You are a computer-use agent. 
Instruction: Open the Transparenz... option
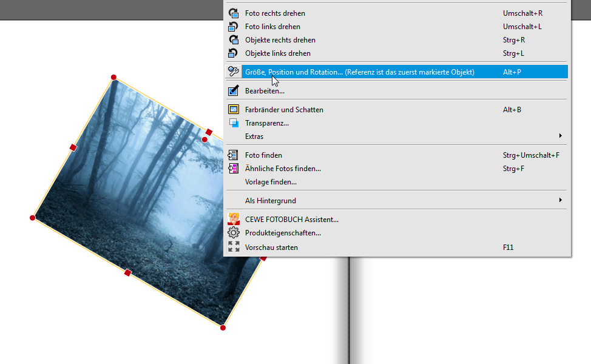coord(397,123)
